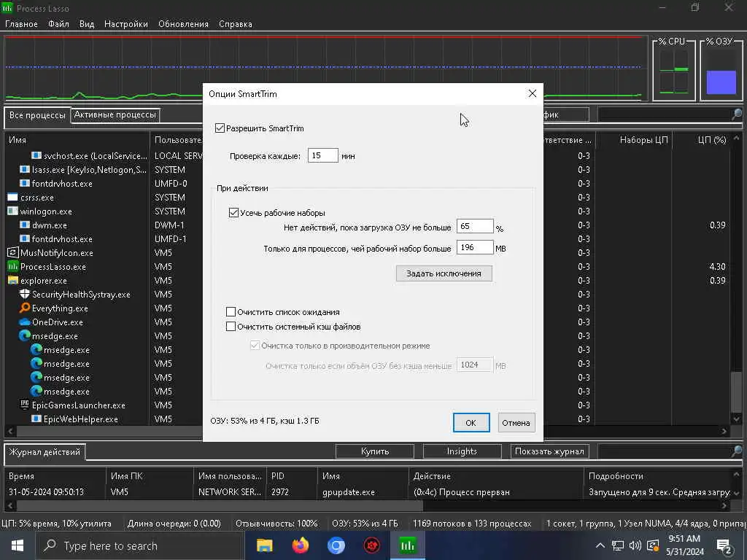
Task: Sort by Имя column header
Action: [x=77, y=140]
